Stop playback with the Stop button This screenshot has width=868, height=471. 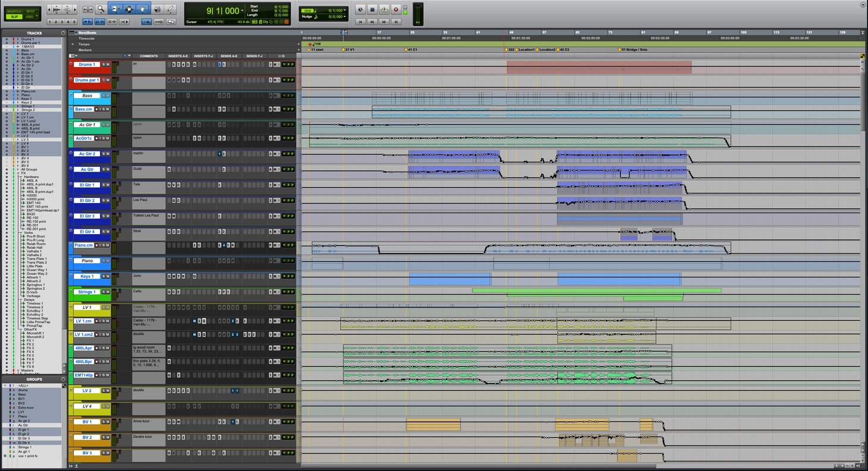[x=372, y=10]
